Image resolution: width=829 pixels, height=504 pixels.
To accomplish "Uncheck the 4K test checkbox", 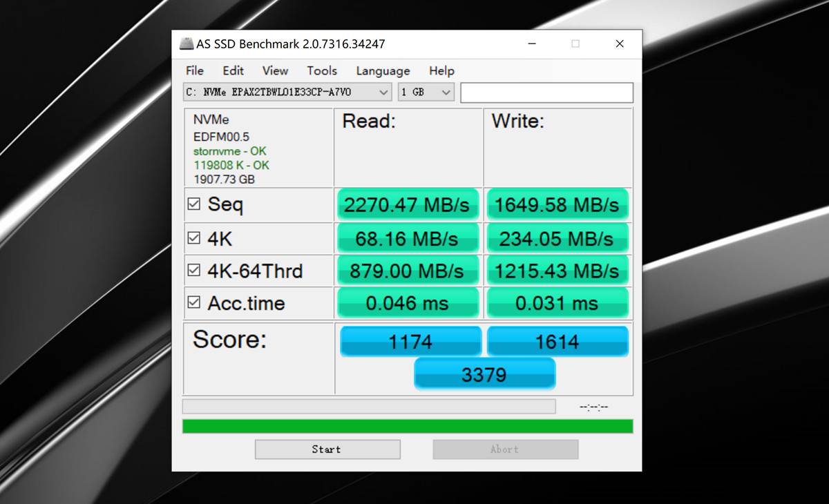I will (x=194, y=238).
